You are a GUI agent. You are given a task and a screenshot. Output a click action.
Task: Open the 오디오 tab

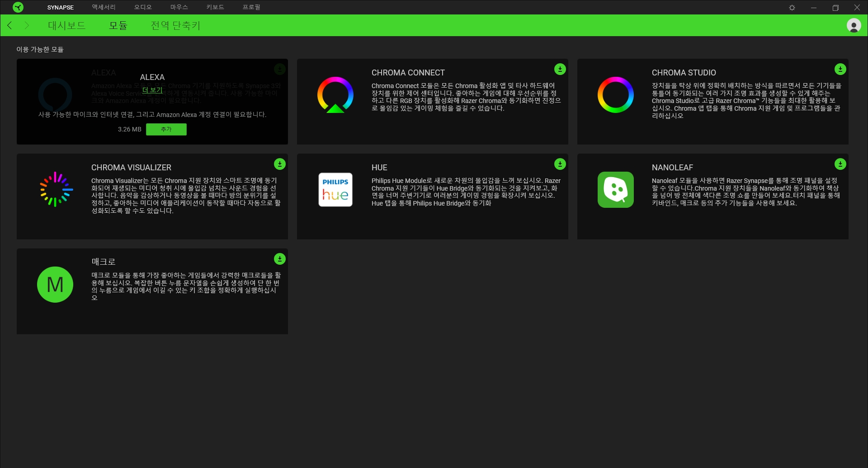tap(143, 7)
